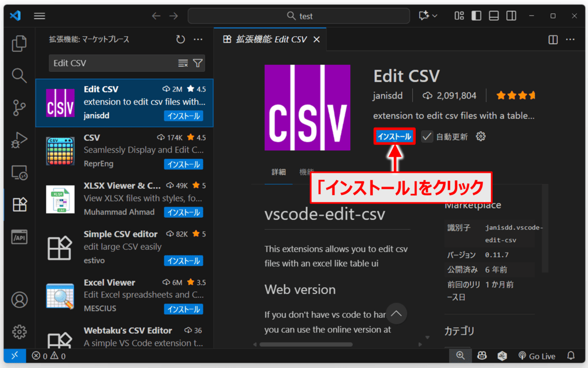
Task: Open the Run and Debug view
Action: pos(20,140)
